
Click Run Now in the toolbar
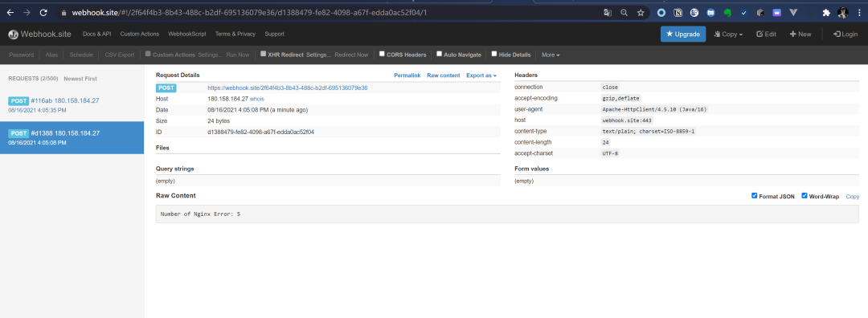[238, 55]
